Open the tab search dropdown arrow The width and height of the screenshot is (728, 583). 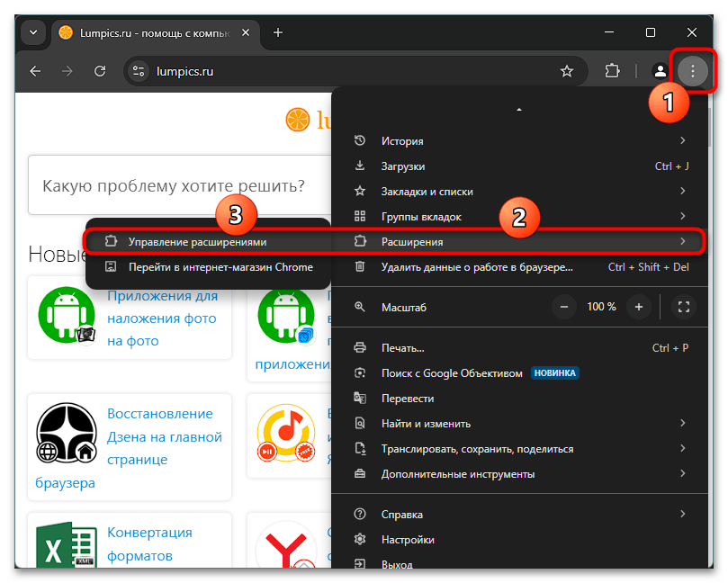coord(33,32)
